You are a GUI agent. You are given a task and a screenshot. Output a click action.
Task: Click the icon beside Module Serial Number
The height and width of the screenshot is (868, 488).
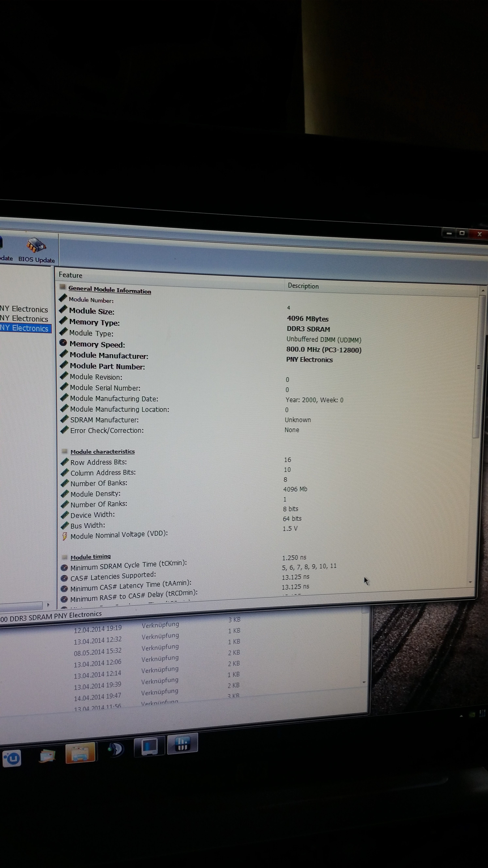[x=64, y=387]
